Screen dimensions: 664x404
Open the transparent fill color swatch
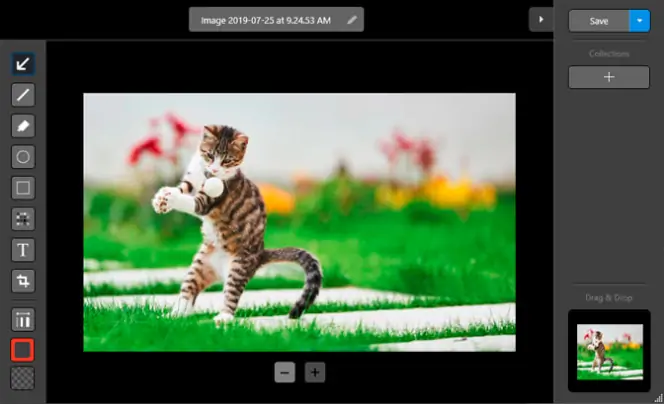22,378
